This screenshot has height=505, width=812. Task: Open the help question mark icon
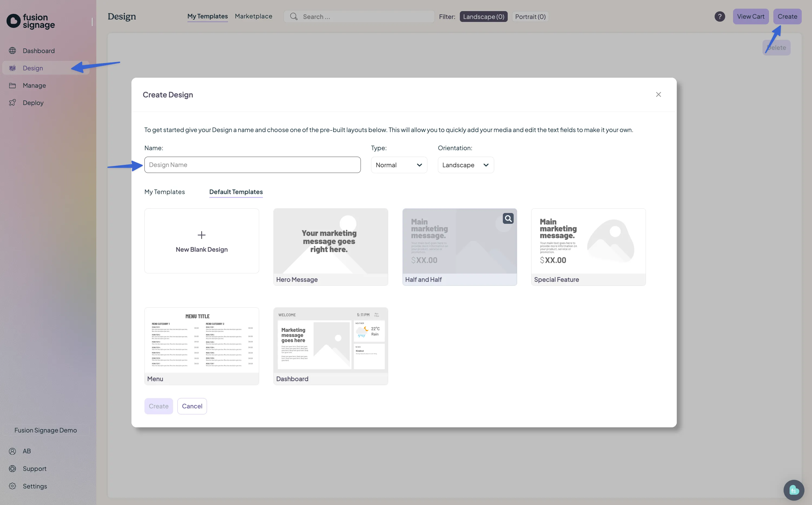(x=719, y=16)
